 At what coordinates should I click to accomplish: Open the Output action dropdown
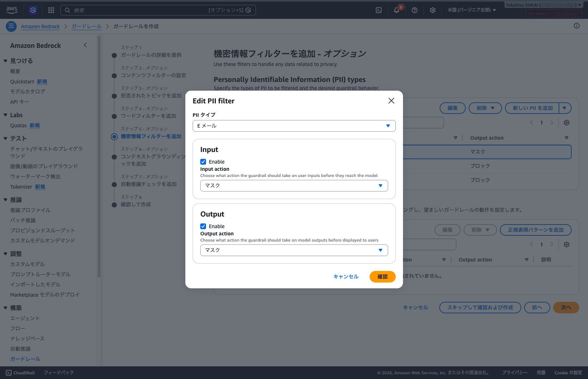coord(294,250)
